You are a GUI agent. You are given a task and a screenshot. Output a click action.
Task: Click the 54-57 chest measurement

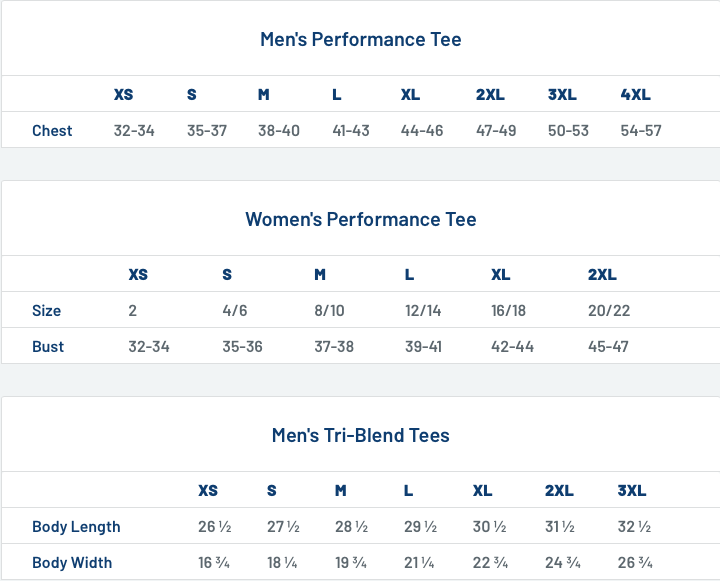[641, 131]
